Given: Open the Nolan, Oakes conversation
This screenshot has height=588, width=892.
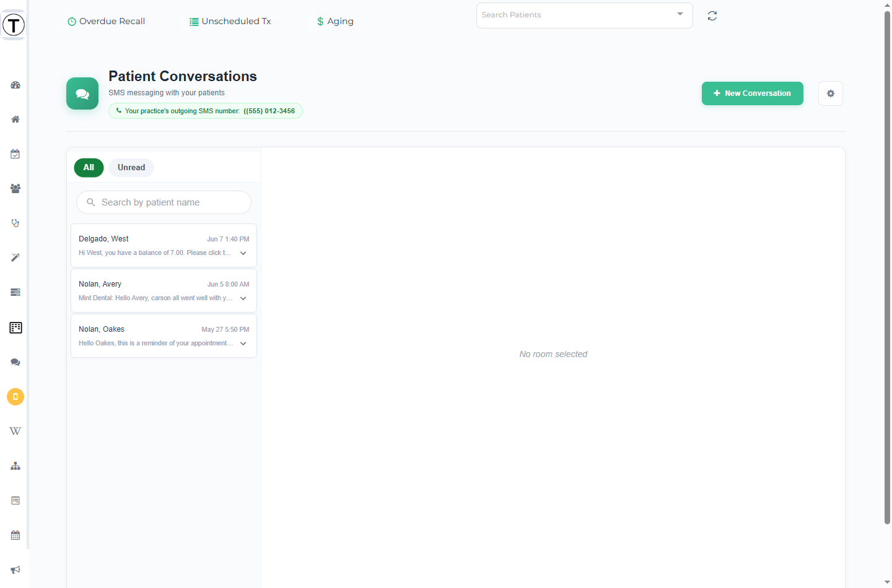Looking at the screenshot, I should point(164,336).
